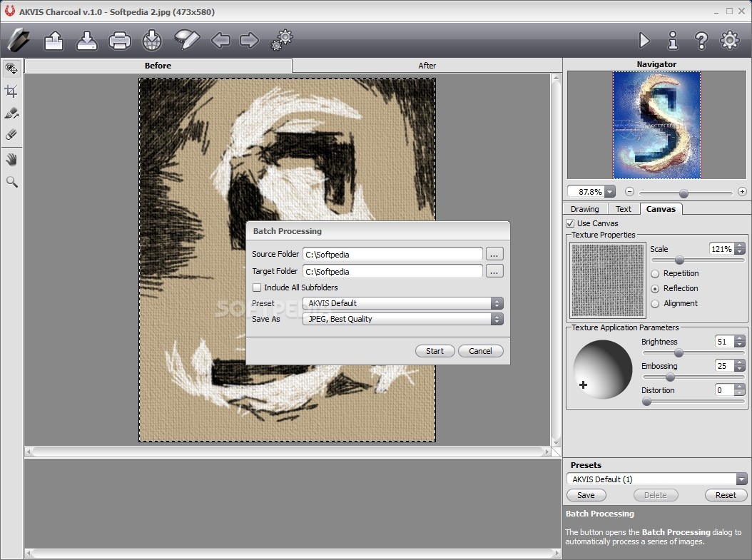Click the zoom-out minus button in Navigator

coord(630,192)
